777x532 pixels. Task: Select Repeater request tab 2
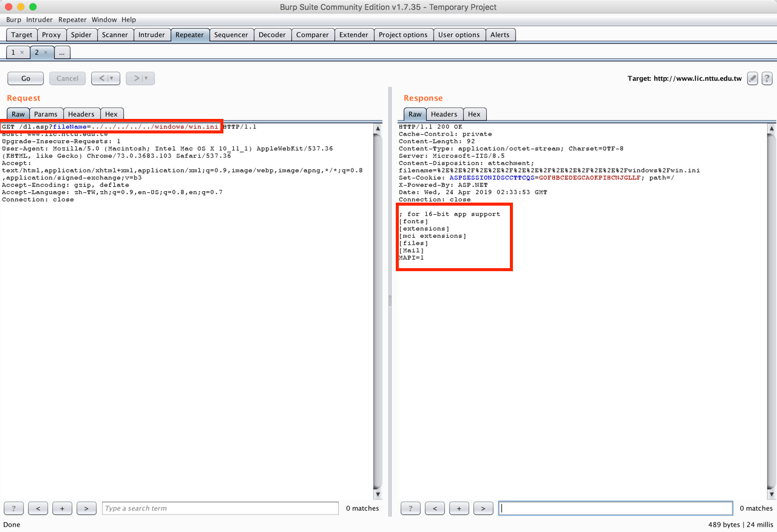[36, 53]
